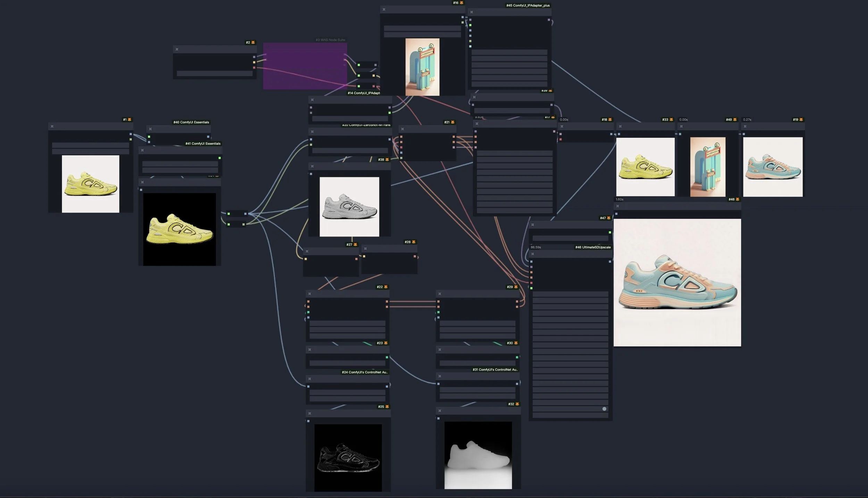Image resolution: width=868 pixels, height=498 pixels.
Task: Click the fox badge icon on node #28
Action: click(x=414, y=242)
